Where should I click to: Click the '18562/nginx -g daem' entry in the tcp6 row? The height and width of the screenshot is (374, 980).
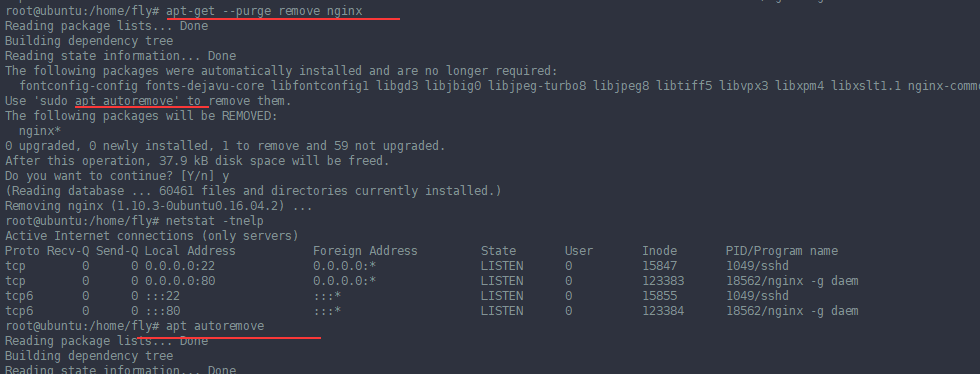792,311
